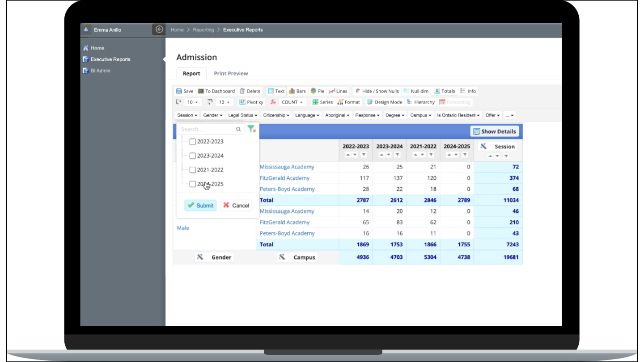Click the green filter funnel icon

pos(251,129)
